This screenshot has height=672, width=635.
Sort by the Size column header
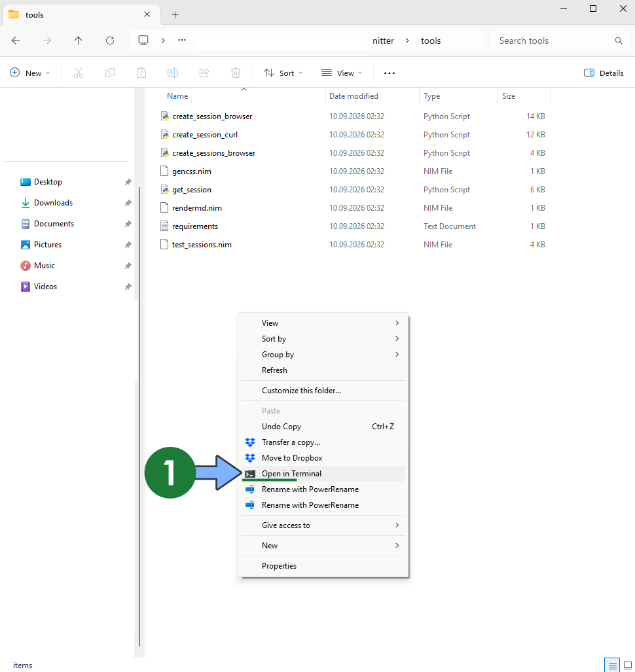[x=509, y=96]
